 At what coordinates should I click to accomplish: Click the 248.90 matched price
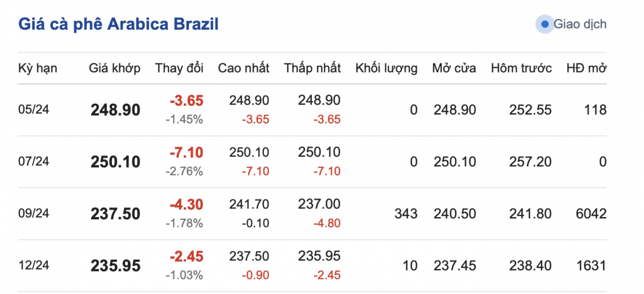point(115,110)
